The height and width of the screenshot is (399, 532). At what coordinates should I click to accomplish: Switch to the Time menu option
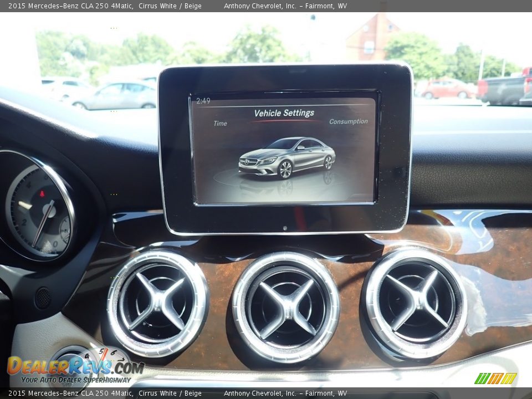pos(220,124)
